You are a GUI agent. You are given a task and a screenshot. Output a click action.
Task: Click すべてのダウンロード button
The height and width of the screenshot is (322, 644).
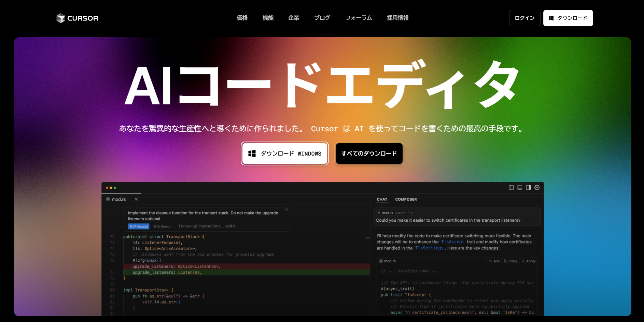[369, 153]
